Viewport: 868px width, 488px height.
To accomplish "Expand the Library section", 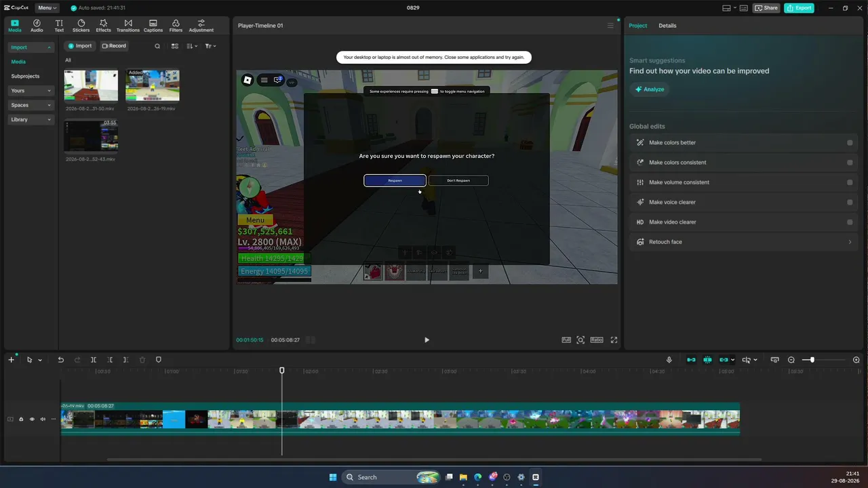I will coord(49,120).
